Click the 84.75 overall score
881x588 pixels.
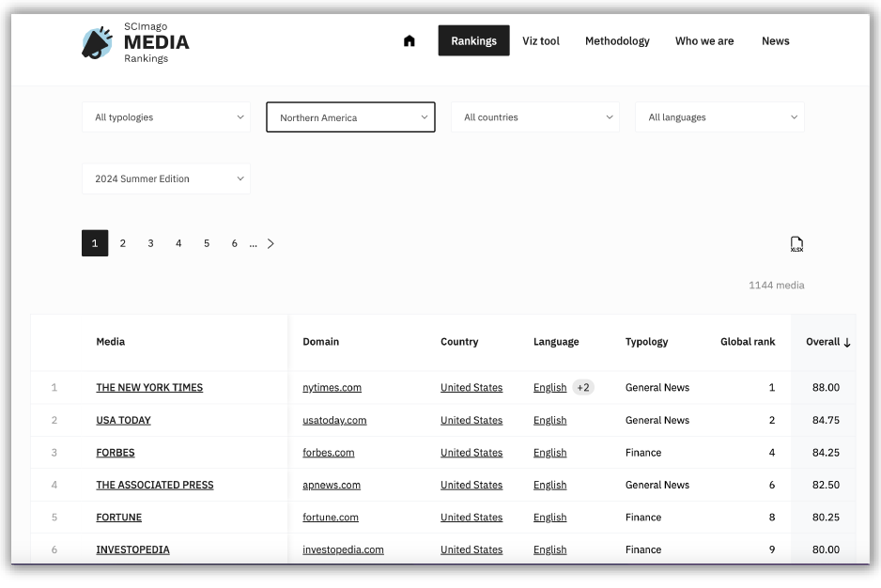(826, 420)
